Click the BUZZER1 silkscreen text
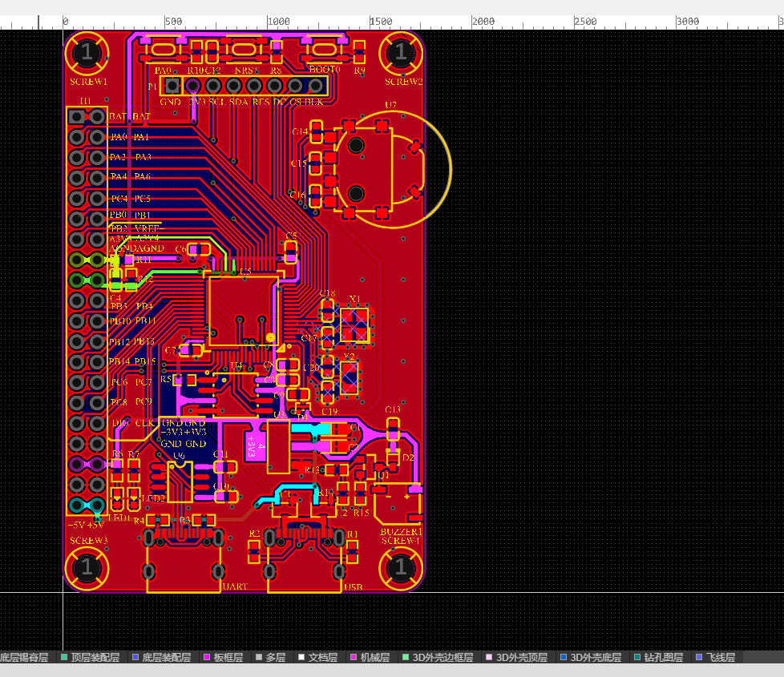The image size is (784, 677). 401,532
